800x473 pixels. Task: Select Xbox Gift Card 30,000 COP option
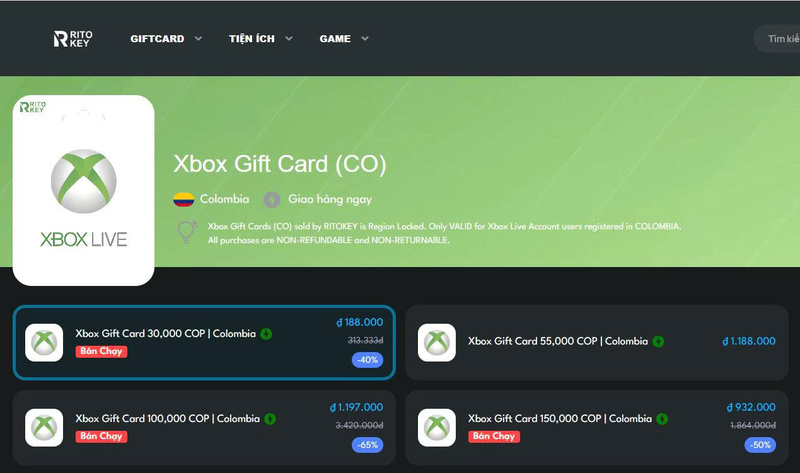pos(204,342)
